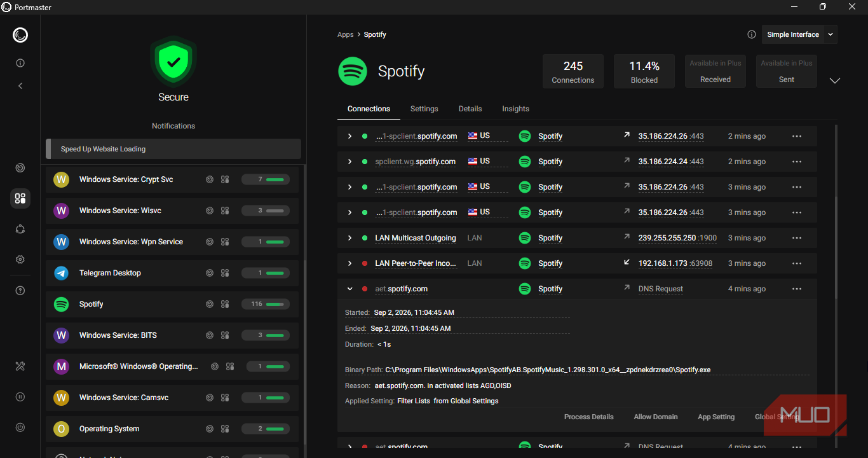
Task: Click the 'Filter Lists from Global Settings' text
Action: point(448,401)
